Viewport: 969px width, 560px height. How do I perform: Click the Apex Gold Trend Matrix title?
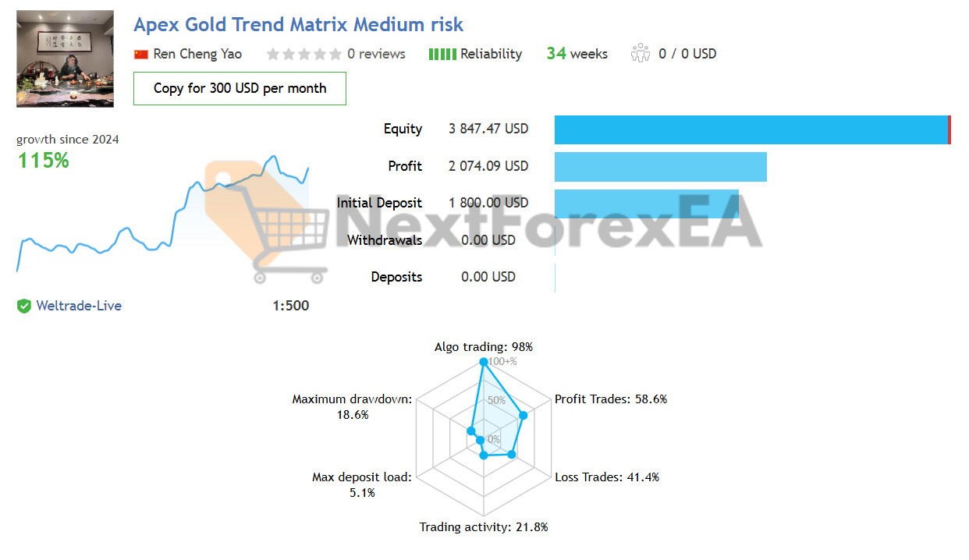(299, 24)
